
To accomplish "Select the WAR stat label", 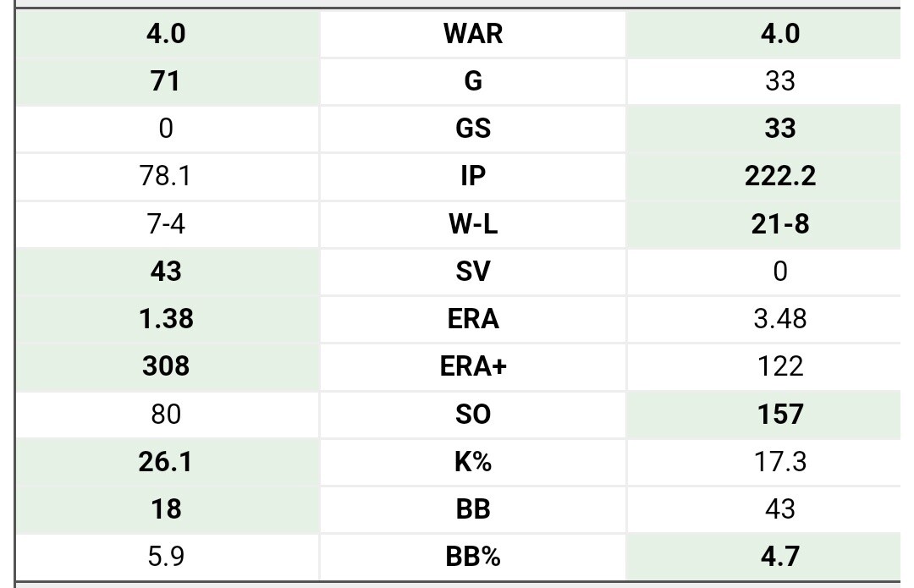I will tap(473, 33).
